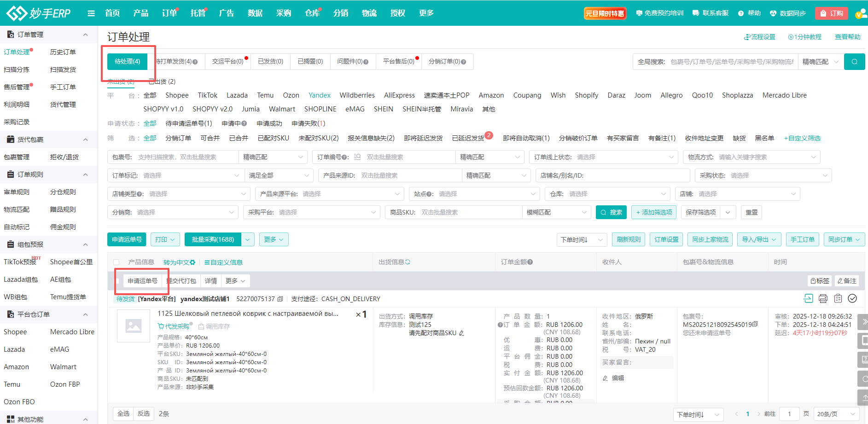Click the refresh icon next to 出货信息

[408, 262]
